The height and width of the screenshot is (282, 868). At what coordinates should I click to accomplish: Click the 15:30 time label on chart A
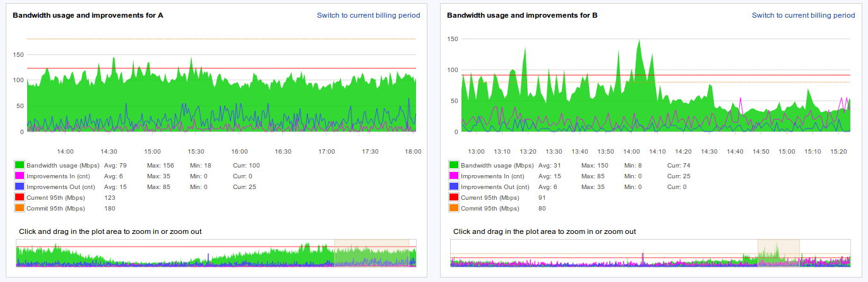(196, 152)
